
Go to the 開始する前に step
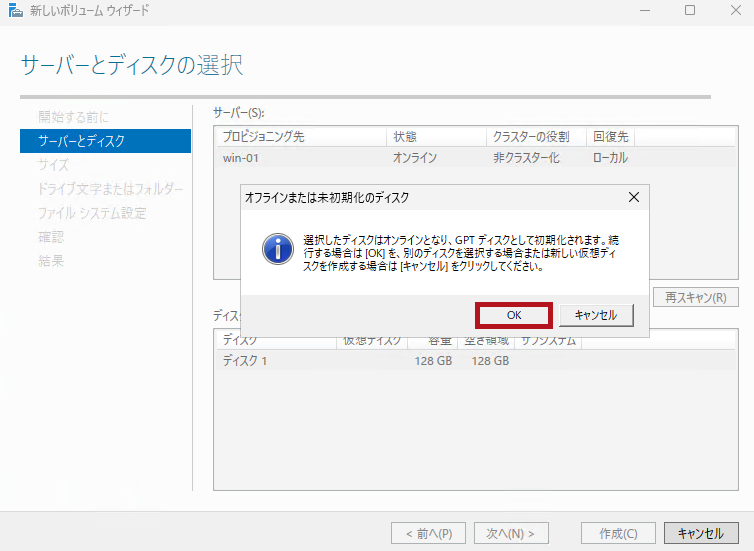[x=74, y=117]
